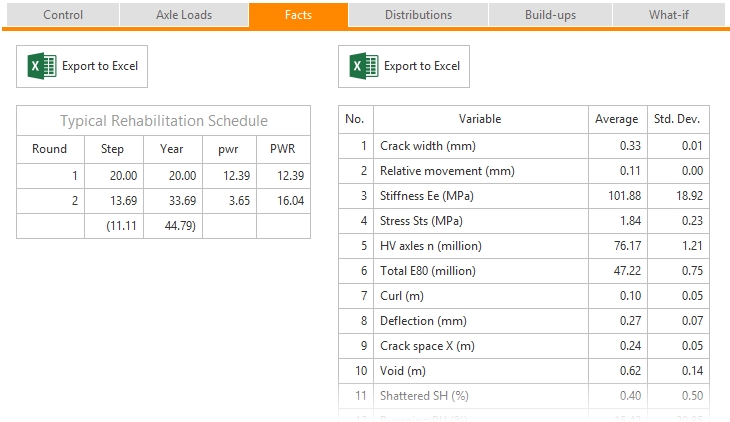Click the Variable column header
Viewport: 730px width, 422px height.
(x=480, y=119)
